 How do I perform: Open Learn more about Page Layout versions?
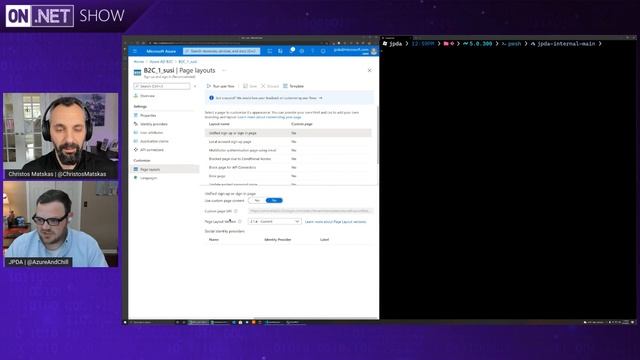(x=336, y=222)
